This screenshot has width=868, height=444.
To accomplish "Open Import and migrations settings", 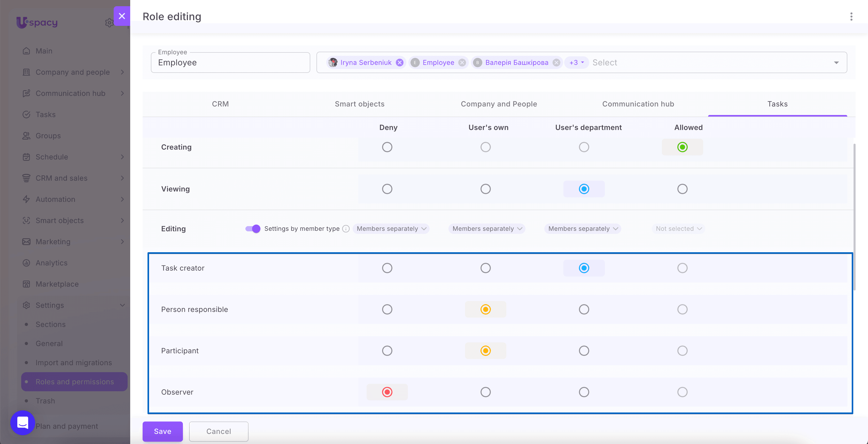I will (x=74, y=362).
